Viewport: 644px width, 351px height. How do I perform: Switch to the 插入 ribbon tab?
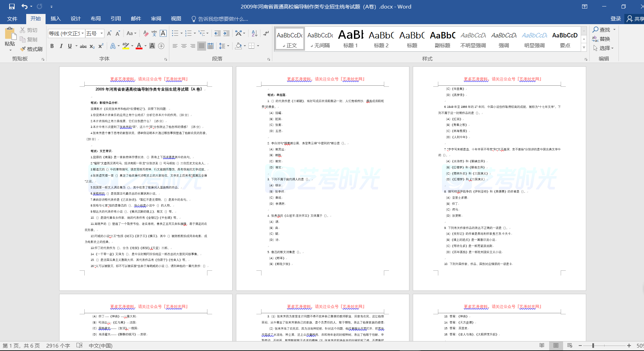55,19
